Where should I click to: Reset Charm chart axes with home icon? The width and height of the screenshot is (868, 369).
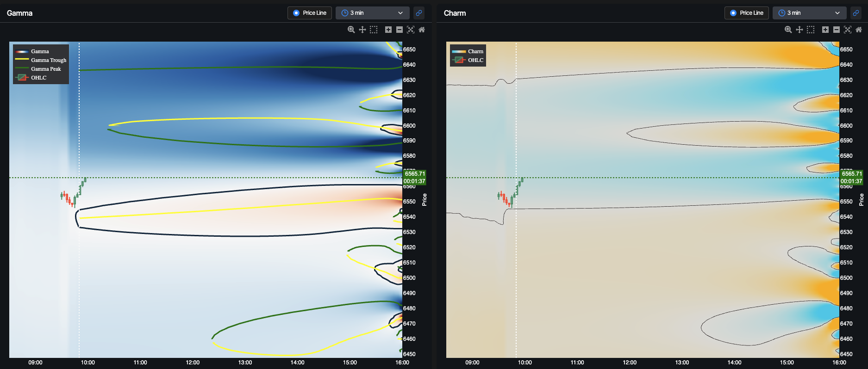pos(859,30)
